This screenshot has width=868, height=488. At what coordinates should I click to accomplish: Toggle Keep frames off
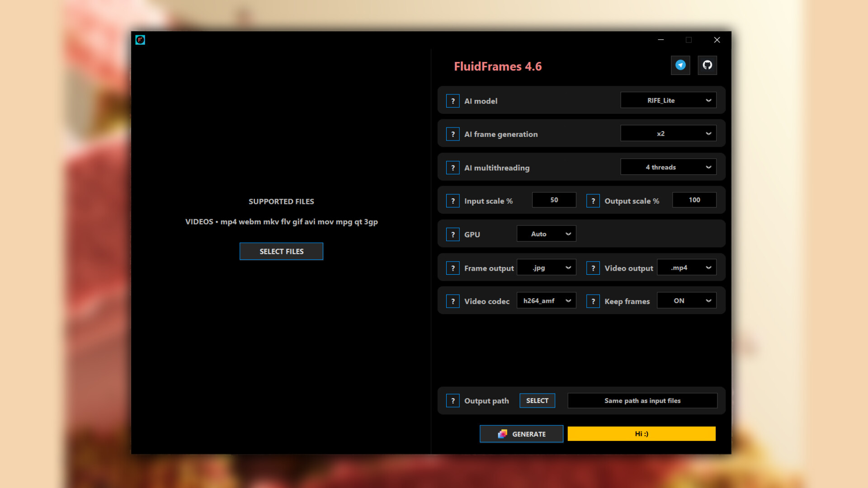(x=686, y=300)
